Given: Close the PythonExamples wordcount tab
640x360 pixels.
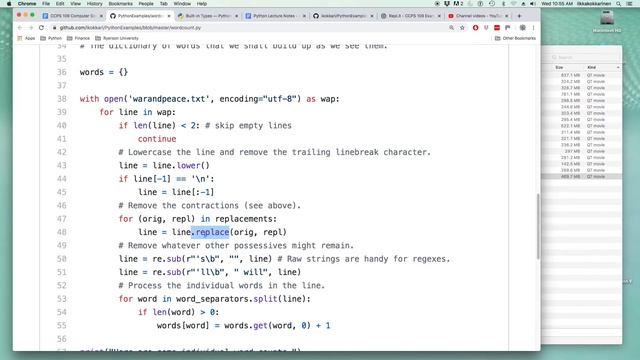Looking at the screenshot, I should [x=169, y=16].
